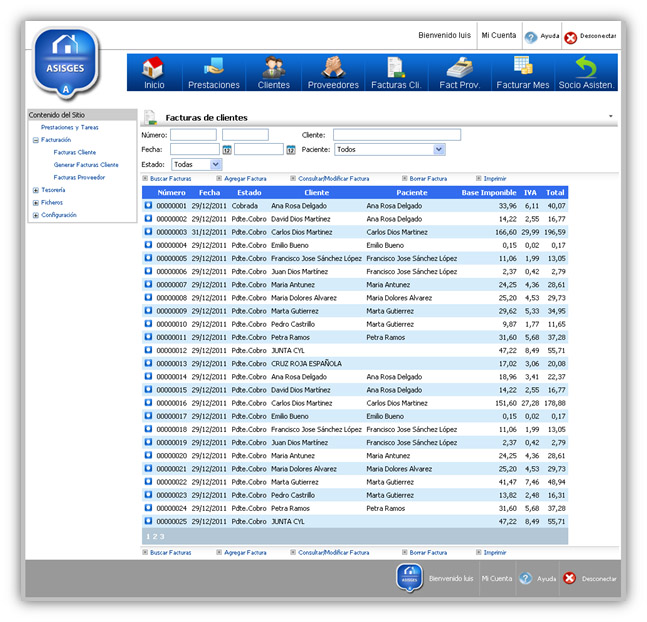Go to page 2 of invoice list

[x=155, y=537]
